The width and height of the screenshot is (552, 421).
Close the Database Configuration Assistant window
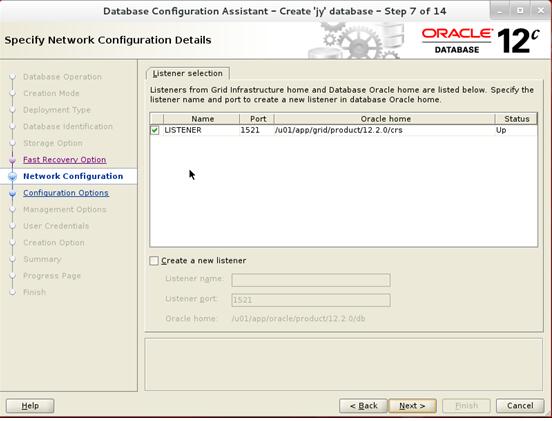pos(540,11)
